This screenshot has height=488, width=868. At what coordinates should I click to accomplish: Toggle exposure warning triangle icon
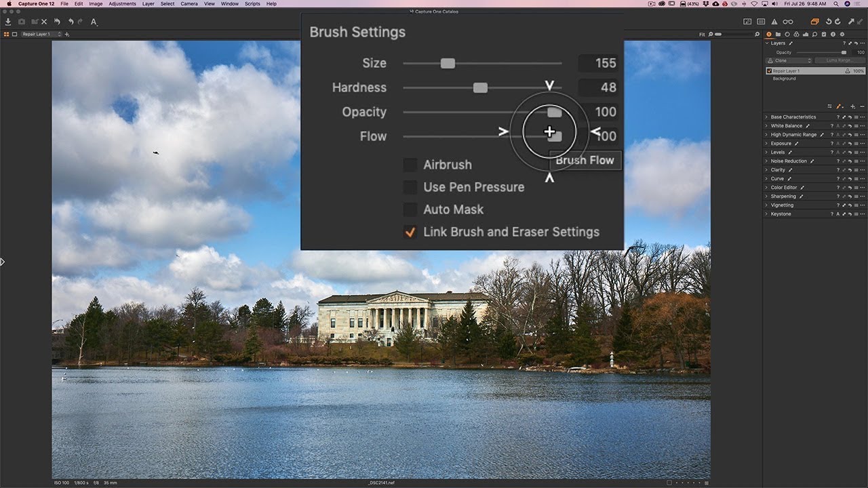(x=774, y=22)
